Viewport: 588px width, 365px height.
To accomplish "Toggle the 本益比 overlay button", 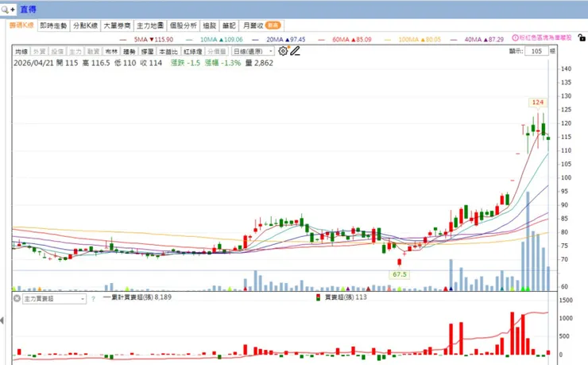I will 168,52.
